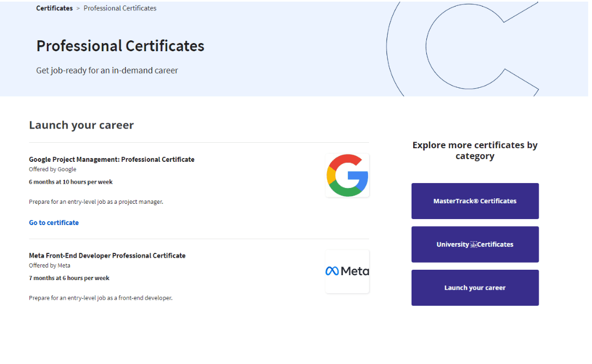The height and width of the screenshot is (364, 592).
Task: Click the "Explore more certificates by category" heading
Action: (475, 150)
